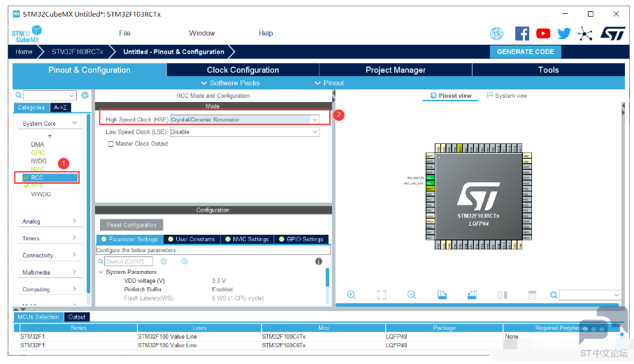Collapse System Parameters group
This screenshot has width=634, height=364.
[x=101, y=272]
